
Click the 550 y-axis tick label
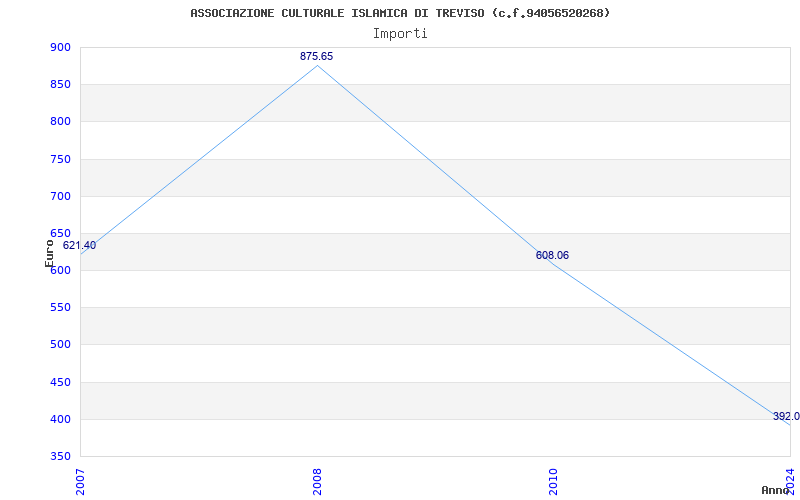tap(60, 308)
